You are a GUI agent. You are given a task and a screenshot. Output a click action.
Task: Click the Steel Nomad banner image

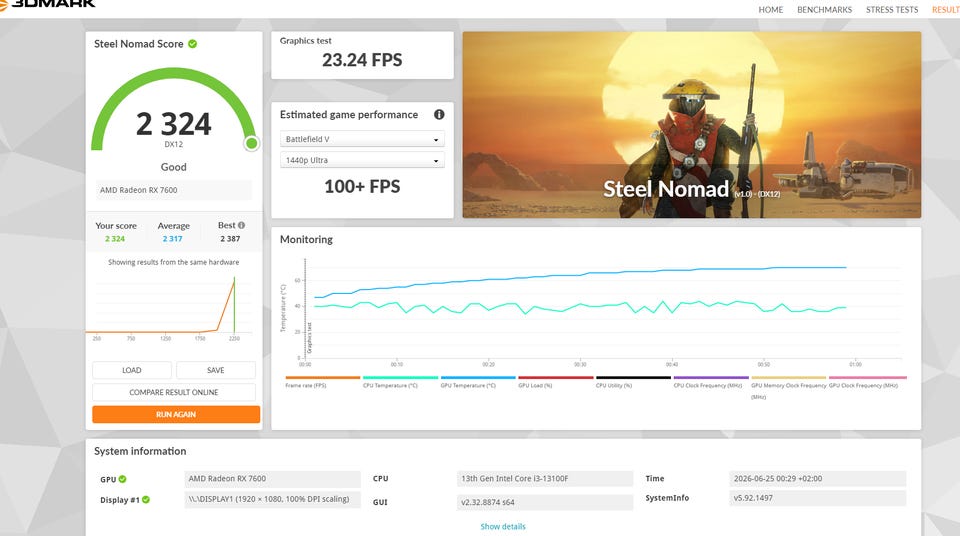pos(692,125)
